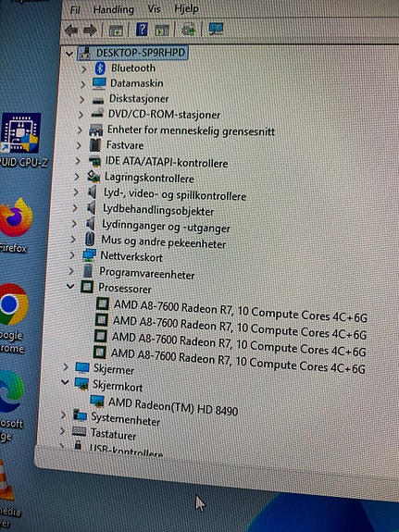399x532 pixels.
Task: Open the Google Chrome desktop icon
Action: click(13, 317)
